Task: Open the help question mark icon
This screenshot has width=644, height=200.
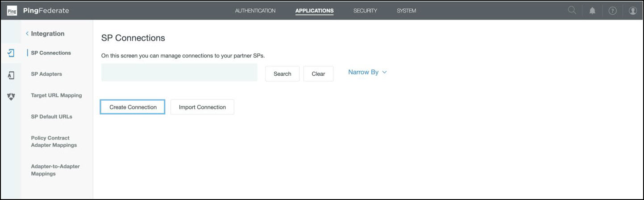Action: coord(612,11)
